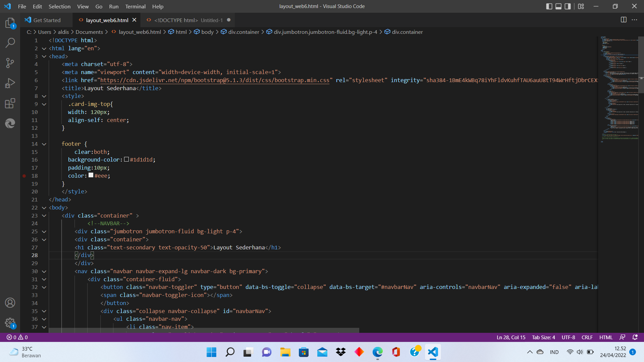644x362 pixels.
Task: Open the Run menu
Action: (x=113, y=6)
